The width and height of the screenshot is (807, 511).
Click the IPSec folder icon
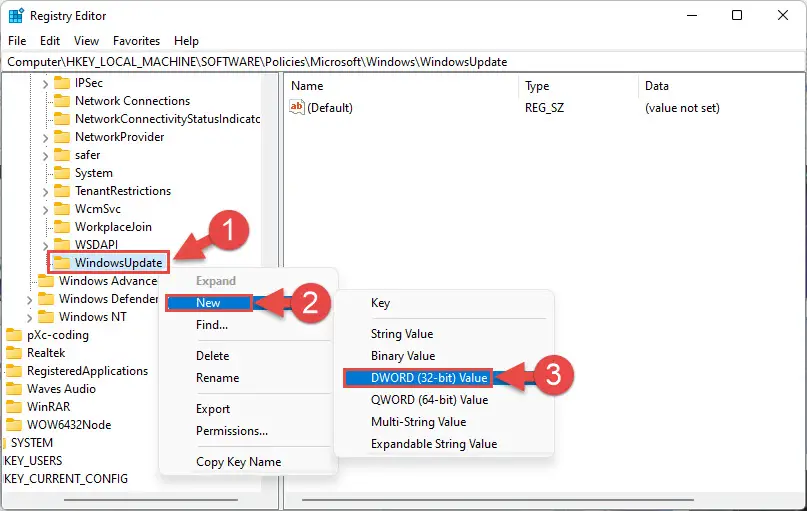click(x=62, y=83)
